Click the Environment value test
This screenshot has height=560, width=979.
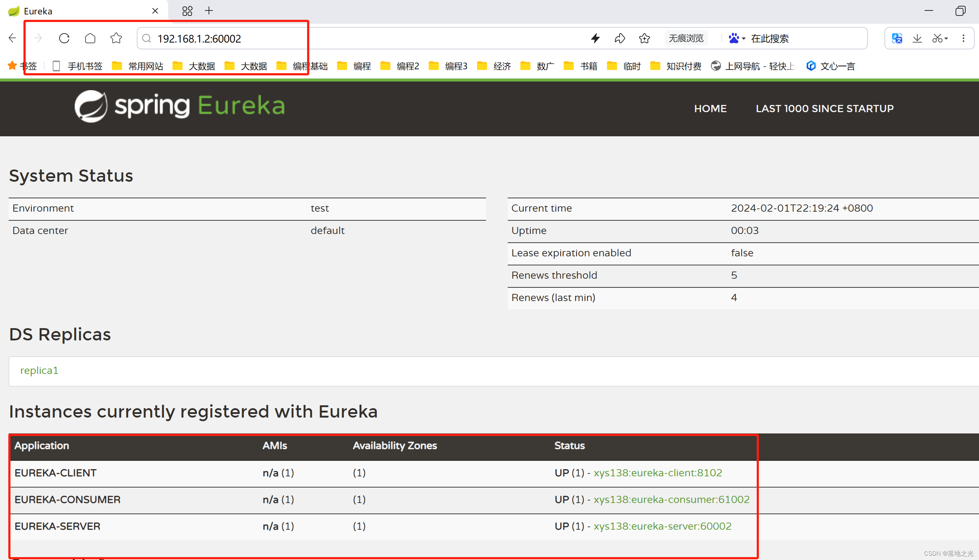pyautogui.click(x=319, y=208)
